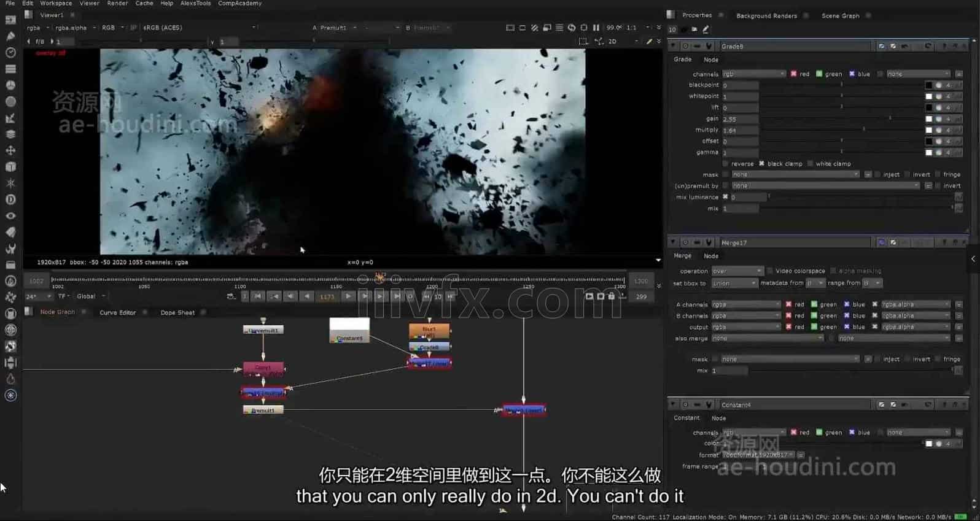Screen dimensions: 980x521
Task: Click the wrench icon on Constant4 header
Action: [x=709, y=404]
